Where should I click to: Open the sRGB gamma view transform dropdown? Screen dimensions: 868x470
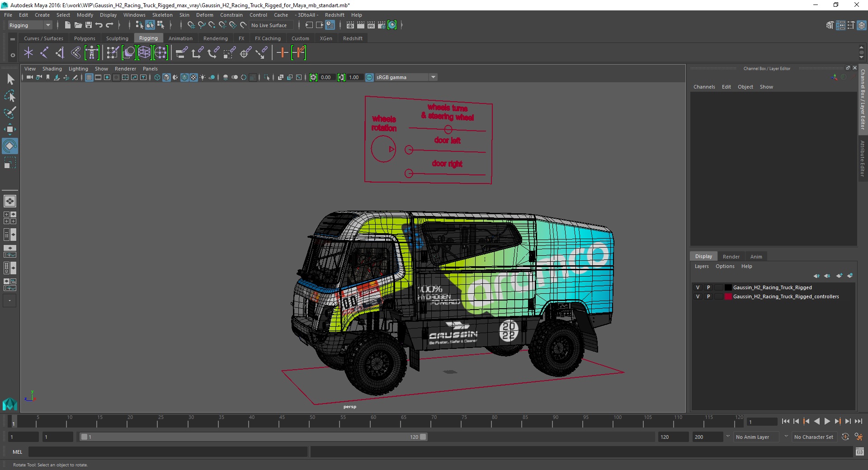[406, 77]
